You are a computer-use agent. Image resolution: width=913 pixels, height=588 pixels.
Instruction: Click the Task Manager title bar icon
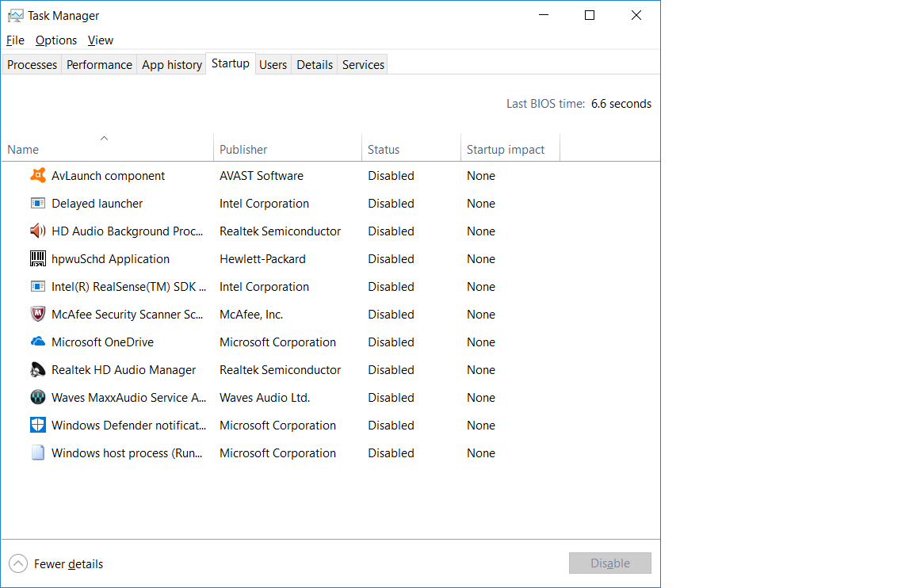[16, 16]
